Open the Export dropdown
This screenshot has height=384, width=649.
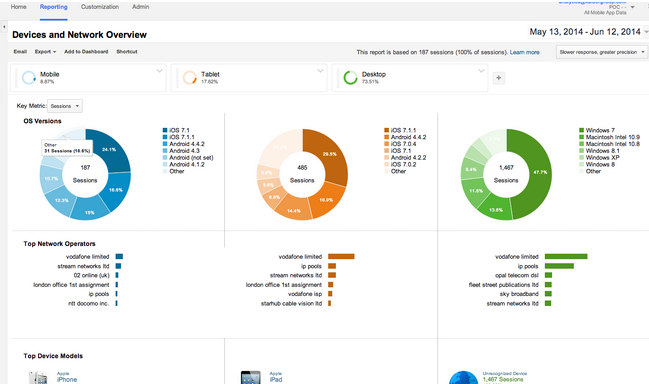click(45, 52)
